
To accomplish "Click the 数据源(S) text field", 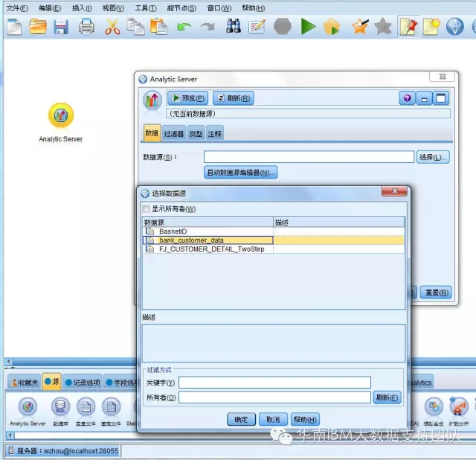I will click(x=309, y=157).
